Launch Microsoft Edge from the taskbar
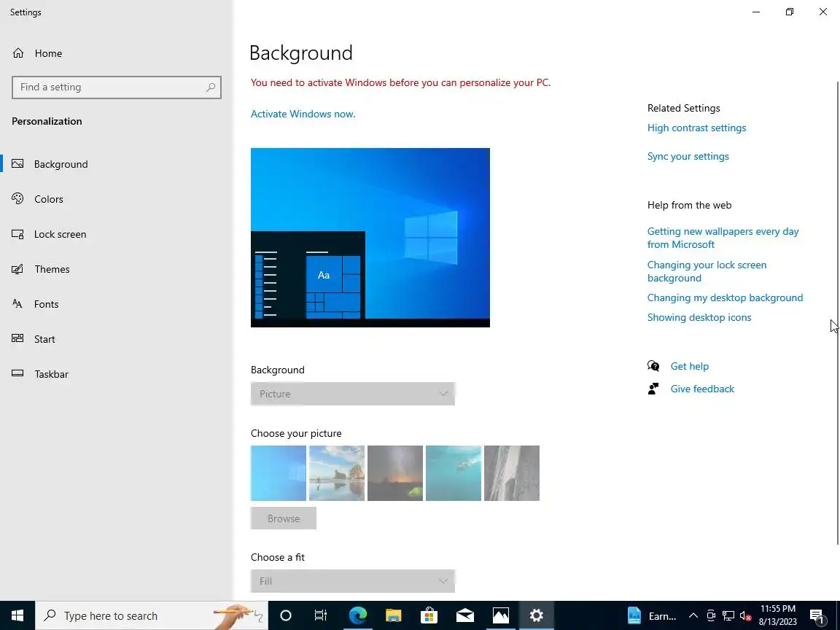840x630 pixels. click(x=357, y=615)
